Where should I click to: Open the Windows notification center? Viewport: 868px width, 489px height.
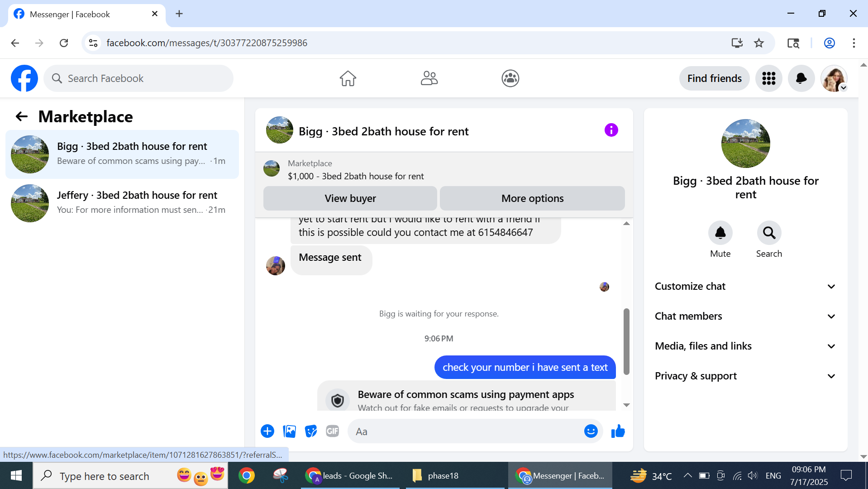pos(846,475)
